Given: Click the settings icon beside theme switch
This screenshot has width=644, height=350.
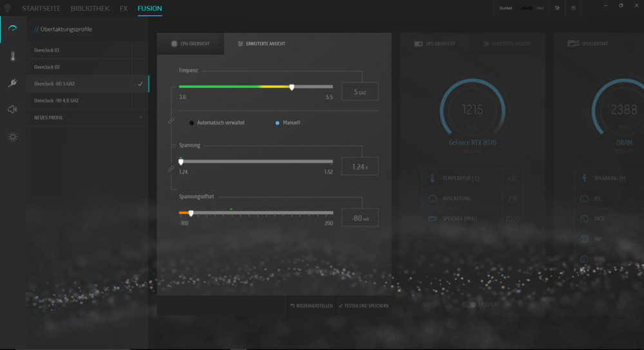Looking at the screenshot, I should click(x=556, y=8).
